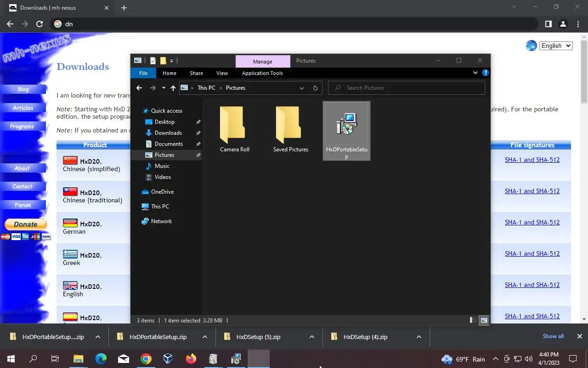Expand recent locations dropdown in Explorer
588x368 pixels.
pos(163,88)
